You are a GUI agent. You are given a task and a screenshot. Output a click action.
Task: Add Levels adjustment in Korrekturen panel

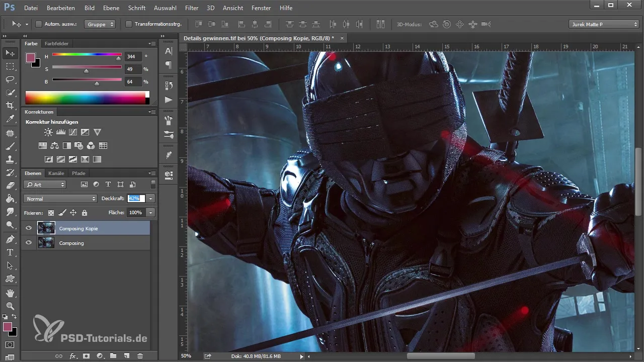(x=61, y=132)
